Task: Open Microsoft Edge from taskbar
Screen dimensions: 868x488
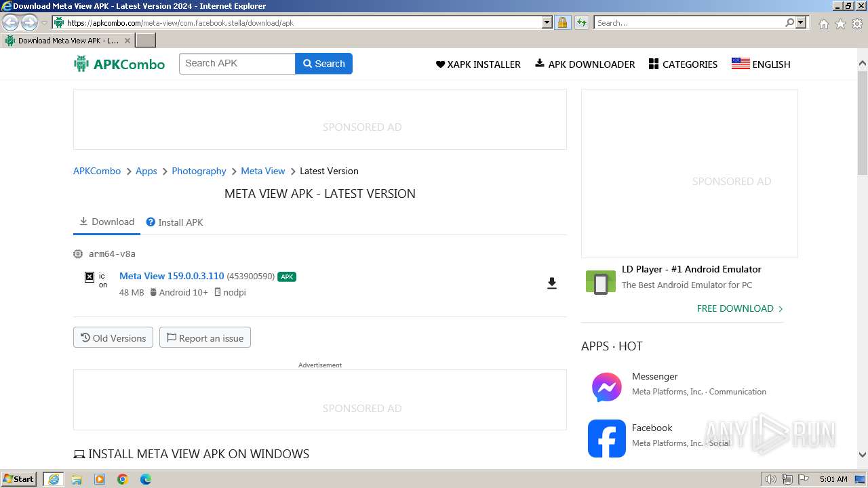Action: [x=146, y=479]
